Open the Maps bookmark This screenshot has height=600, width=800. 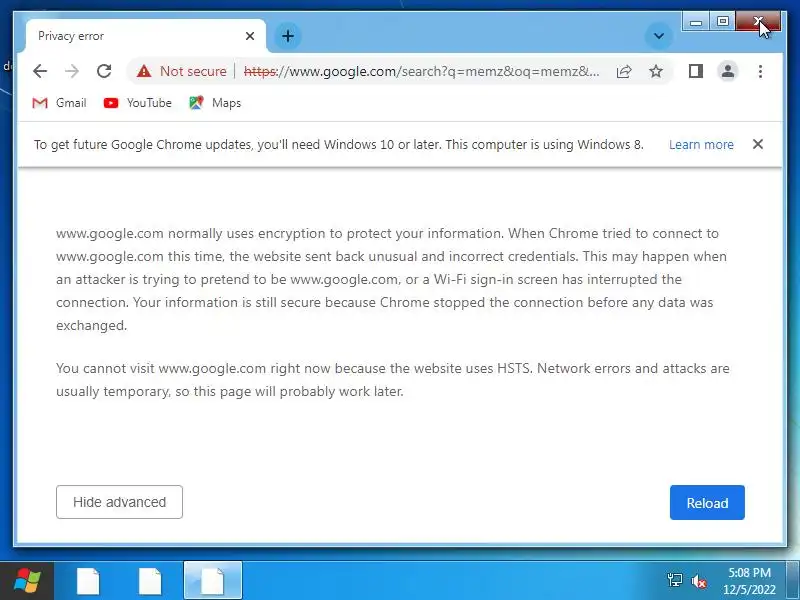pyautogui.click(x=215, y=103)
